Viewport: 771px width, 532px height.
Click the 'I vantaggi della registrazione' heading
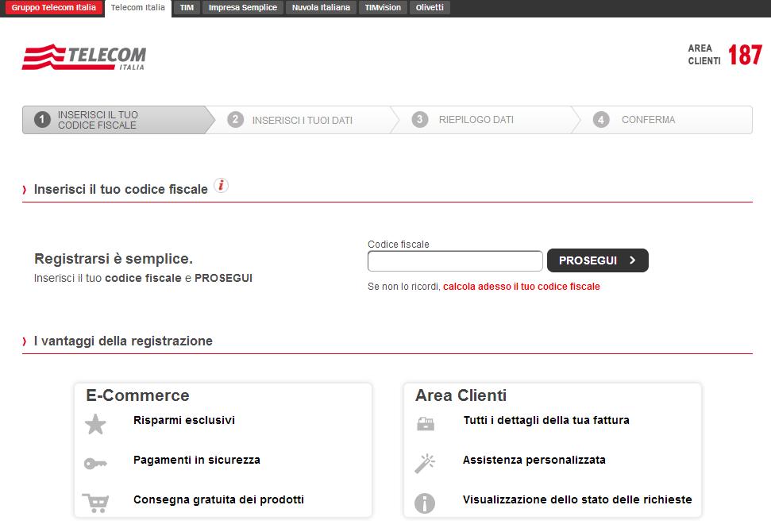click(123, 341)
